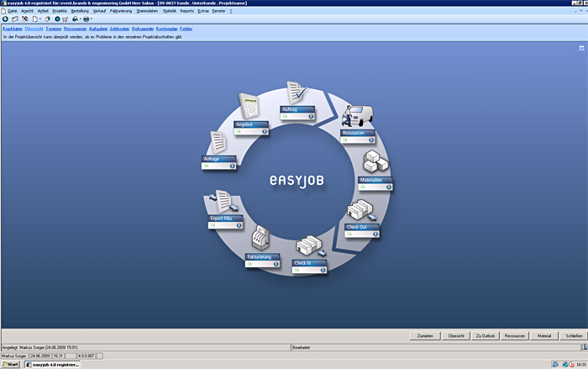Image resolution: width=588 pixels, height=369 pixels.
Task: Open the Reports menu
Action: point(186,11)
